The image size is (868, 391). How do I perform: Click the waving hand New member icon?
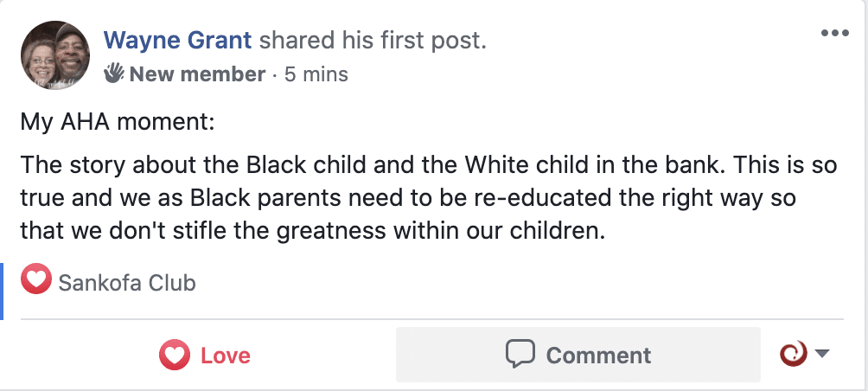point(114,74)
